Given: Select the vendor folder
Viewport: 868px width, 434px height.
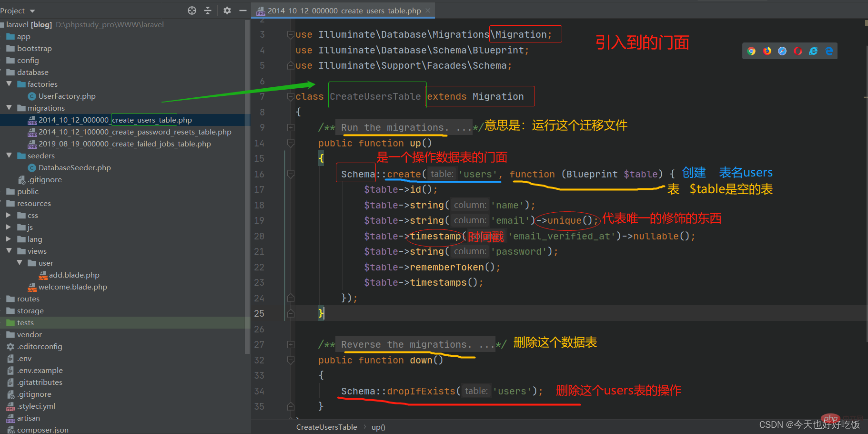Looking at the screenshot, I should tap(30, 335).
